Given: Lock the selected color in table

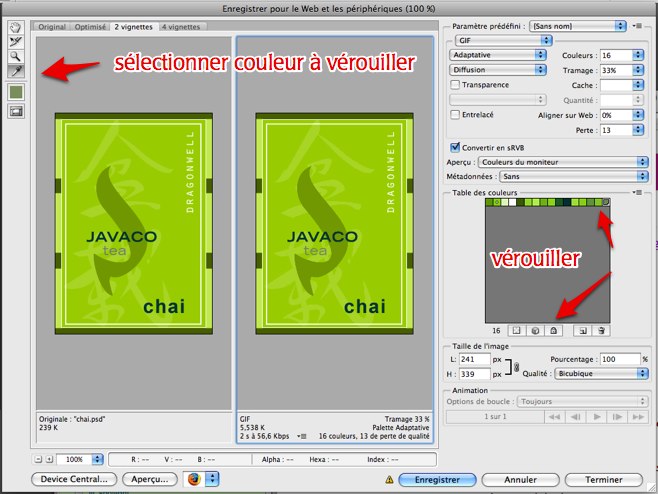Looking at the screenshot, I should 554,331.
